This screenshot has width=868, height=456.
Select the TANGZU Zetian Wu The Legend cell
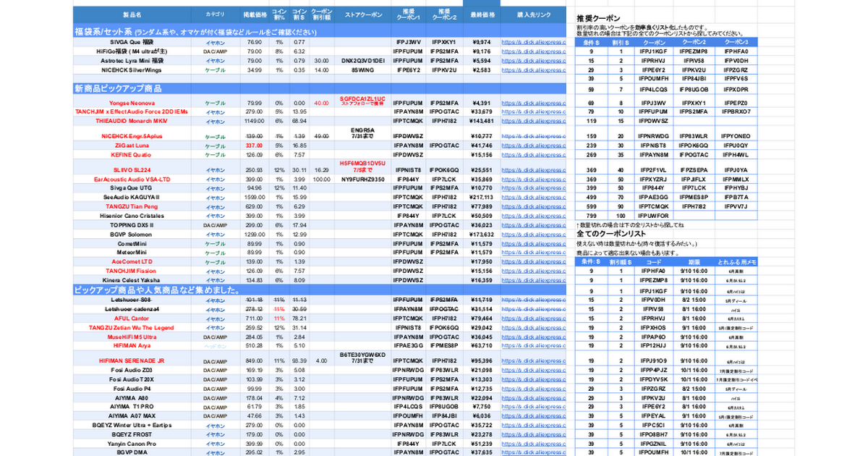132,327
